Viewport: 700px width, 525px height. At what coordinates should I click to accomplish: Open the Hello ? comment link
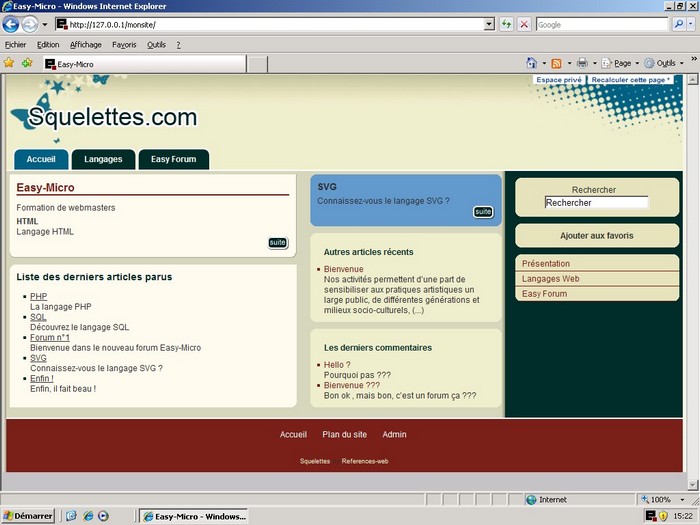[337, 365]
